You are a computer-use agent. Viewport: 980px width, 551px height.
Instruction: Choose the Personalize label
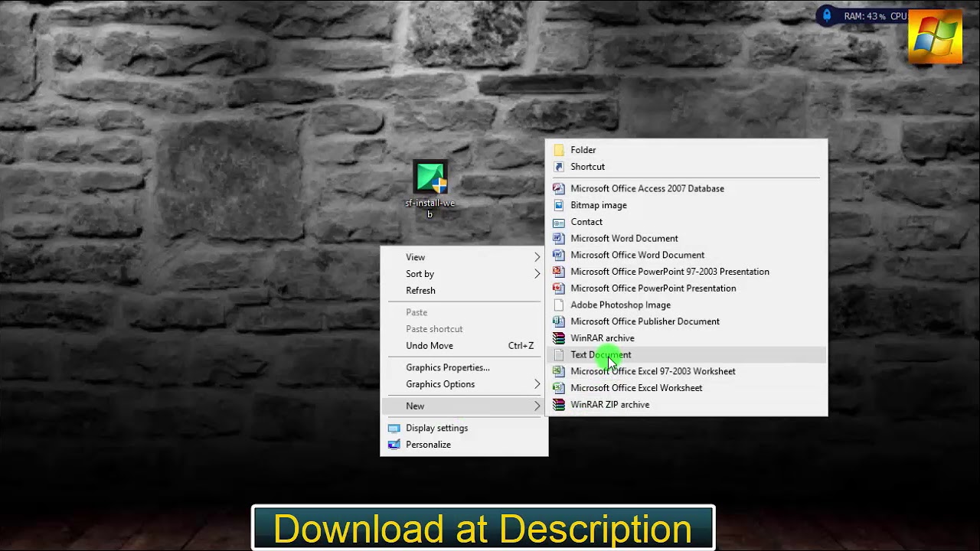pos(428,445)
